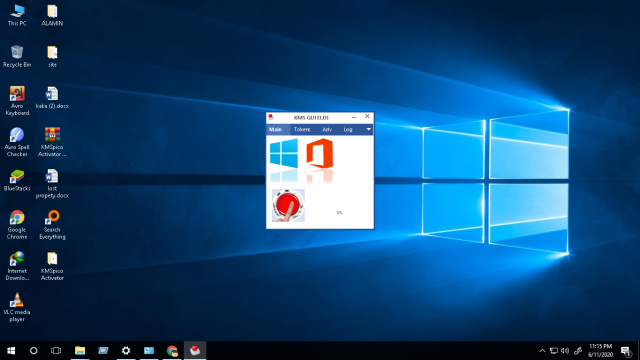Select the Internet Download Manager shortcut
640x360 pixels.
(17, 266)
